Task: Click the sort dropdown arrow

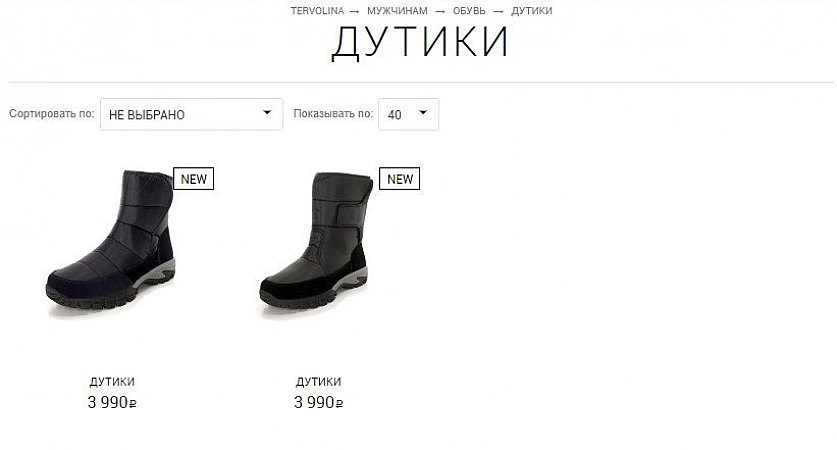Action: (267, 113)
